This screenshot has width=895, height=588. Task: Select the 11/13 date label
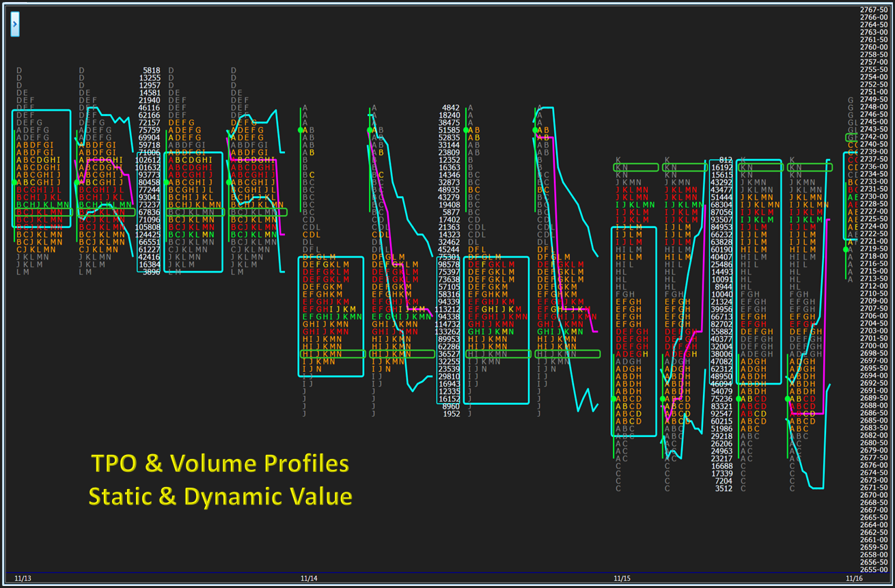click(23, 578)
